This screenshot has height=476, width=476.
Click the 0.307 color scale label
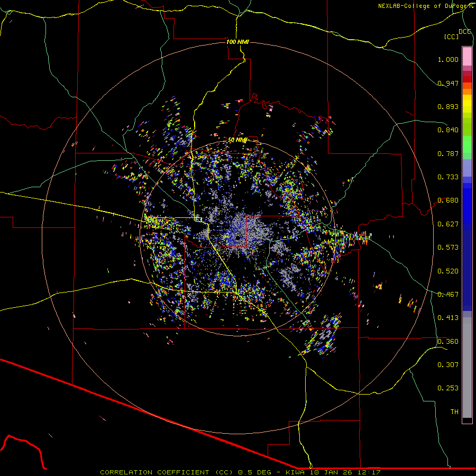(x=448, y=365)
